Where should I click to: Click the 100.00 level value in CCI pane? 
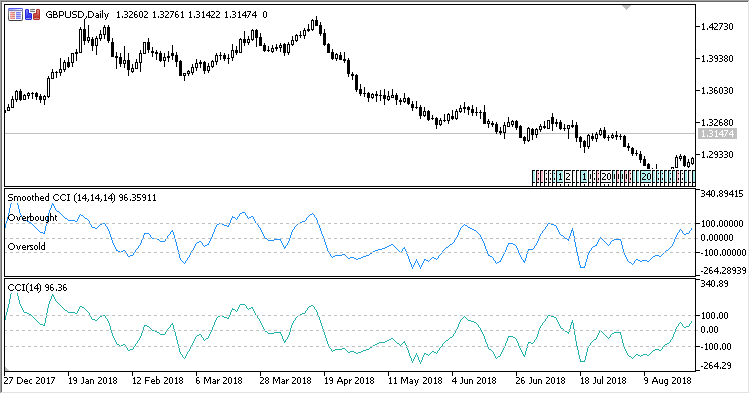(x=715, y=316)
